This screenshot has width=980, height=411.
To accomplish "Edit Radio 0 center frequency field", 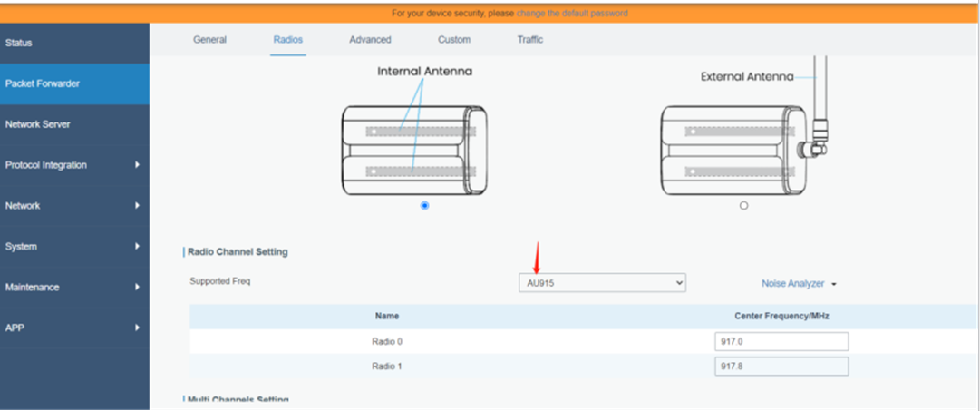I will (x=781, y=341).
